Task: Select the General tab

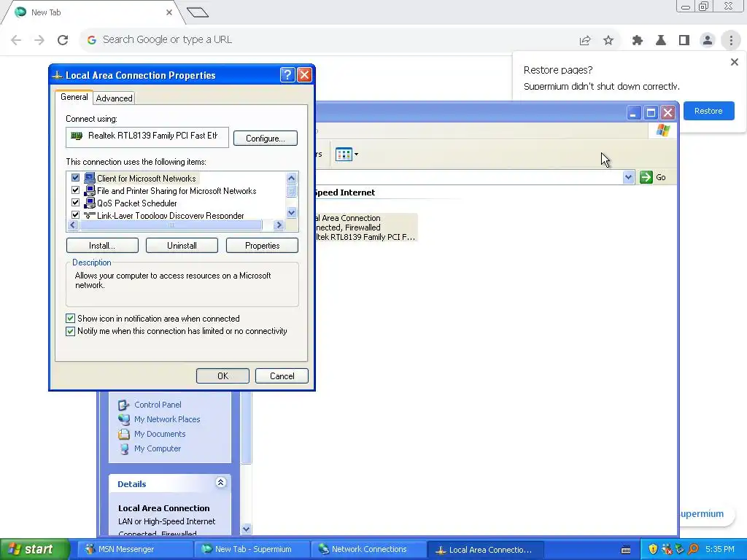Action: tap(74, 97)
